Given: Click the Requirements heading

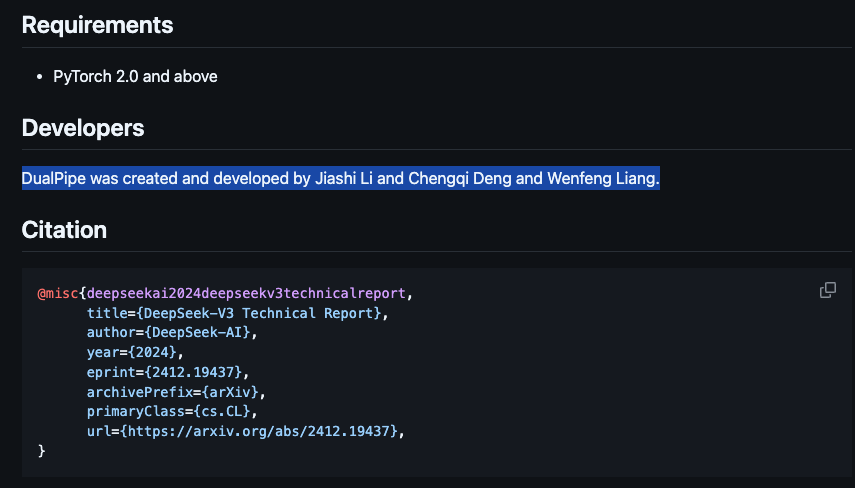Looking at the screenshot, I should [x=97, y=25].
